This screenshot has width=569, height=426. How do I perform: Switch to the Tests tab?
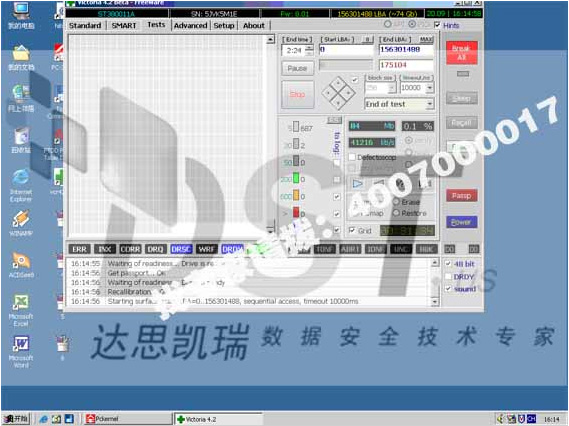(156, 25)
